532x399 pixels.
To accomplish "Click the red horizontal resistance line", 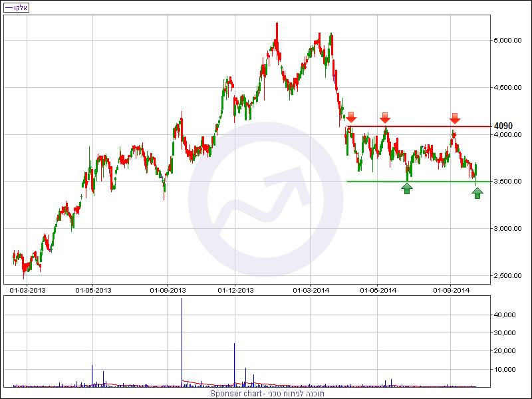I will 419,126.
